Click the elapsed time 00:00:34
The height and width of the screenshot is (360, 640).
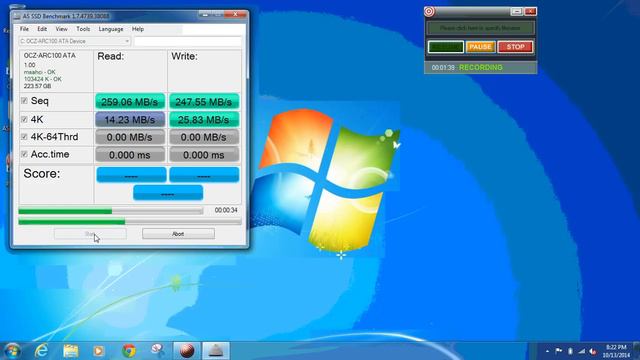pyautogui.click(x=226, y=210)
